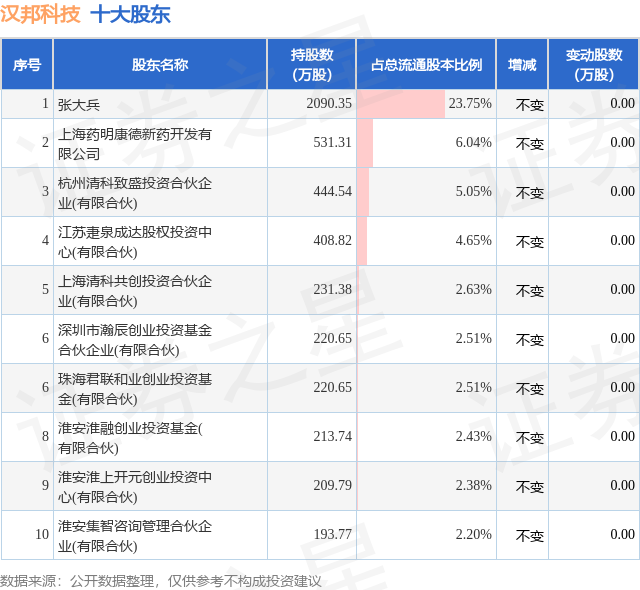Viewport: 640px width, 590px height.
Task: Click the 6.04% proportion bar
Action: (x=365, y=143)
